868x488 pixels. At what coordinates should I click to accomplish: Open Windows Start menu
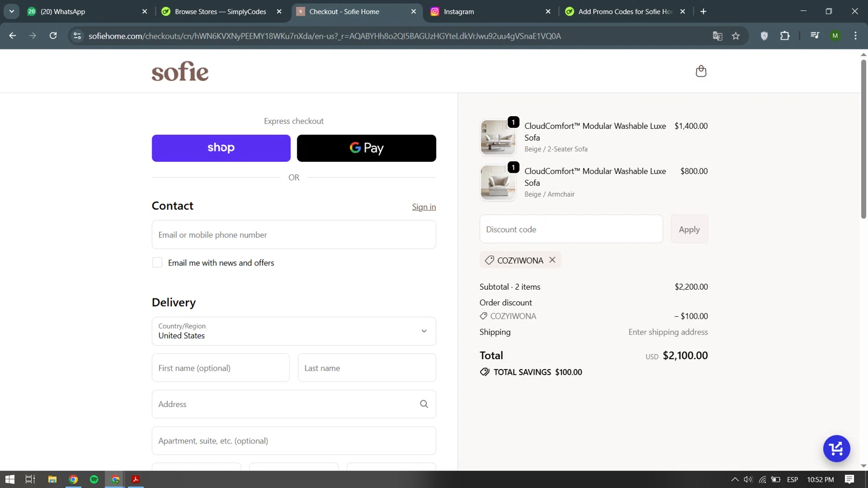[10, 479]
